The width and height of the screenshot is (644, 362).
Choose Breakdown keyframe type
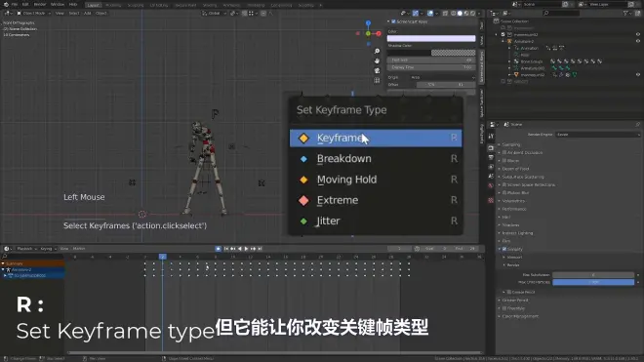tap(376, 159)
